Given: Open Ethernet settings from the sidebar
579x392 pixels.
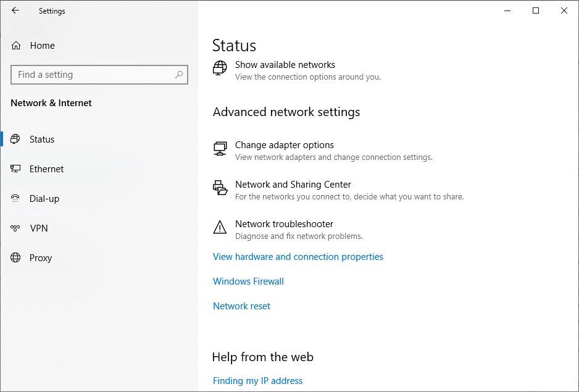Looking at the screenshot, I should click(46, 169).
